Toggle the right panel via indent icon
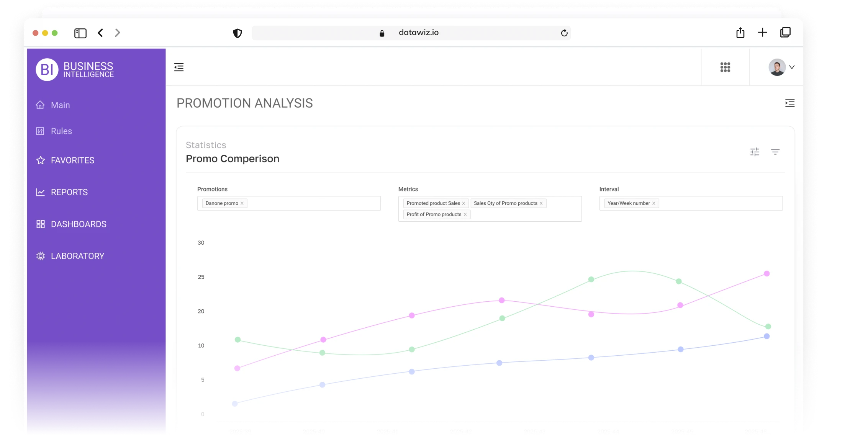Viewport: 868px width, 438px height. [789, 103]
